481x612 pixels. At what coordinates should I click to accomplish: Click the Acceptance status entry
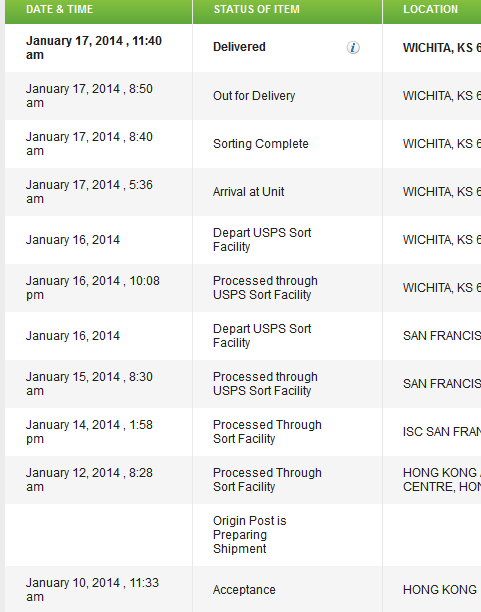coord(244,590)
